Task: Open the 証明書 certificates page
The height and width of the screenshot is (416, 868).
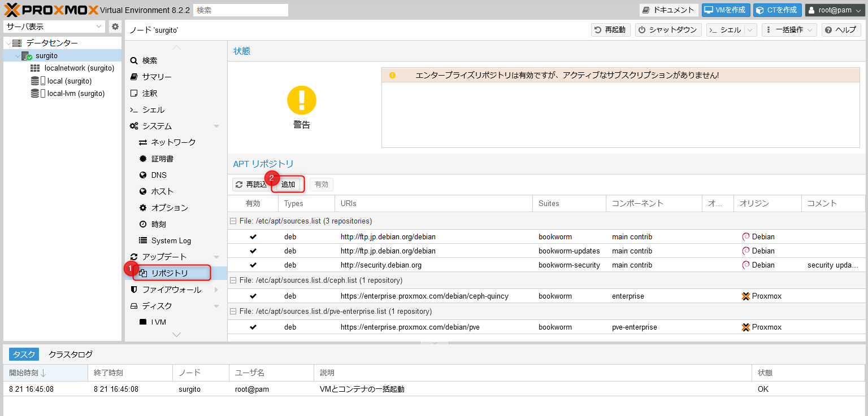Action: pyautogui.click(x=162, y=159)
